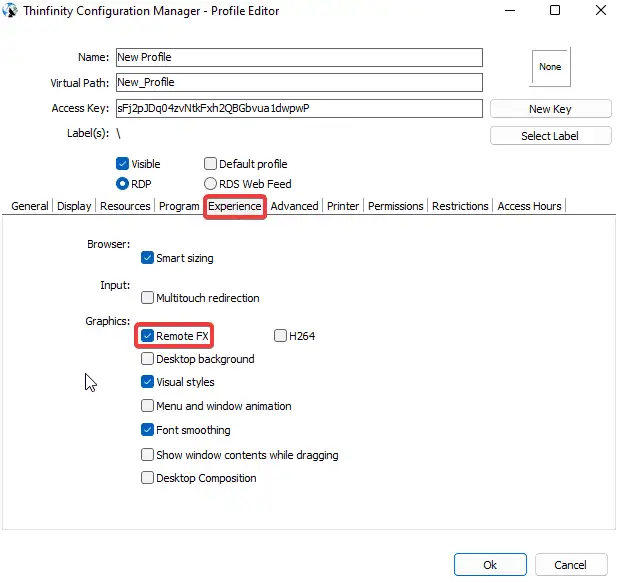Open the Restrictions tab

pos(460,206)
